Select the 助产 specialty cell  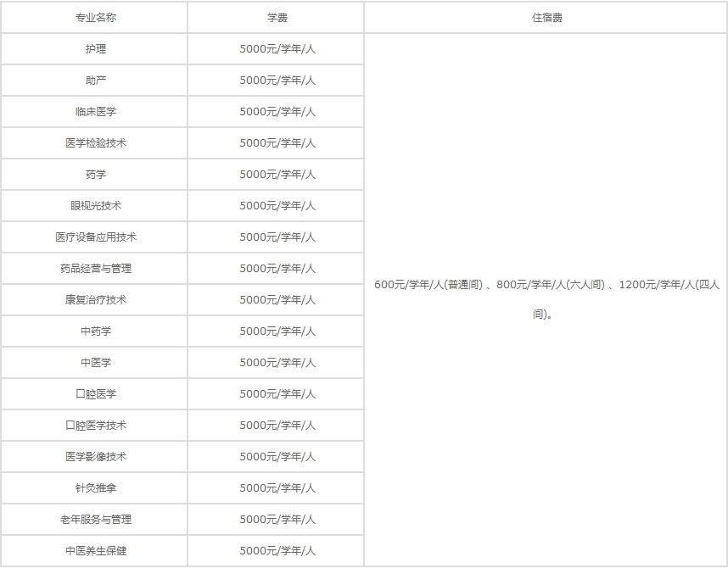tap(93, 80)
